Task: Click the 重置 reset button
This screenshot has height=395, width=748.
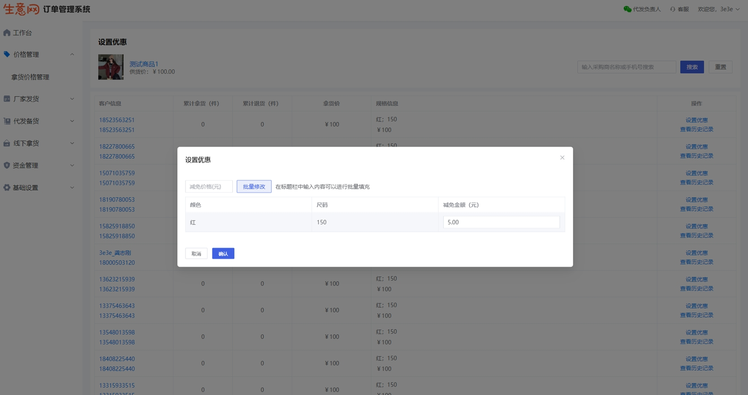Action: coord(720,67)
